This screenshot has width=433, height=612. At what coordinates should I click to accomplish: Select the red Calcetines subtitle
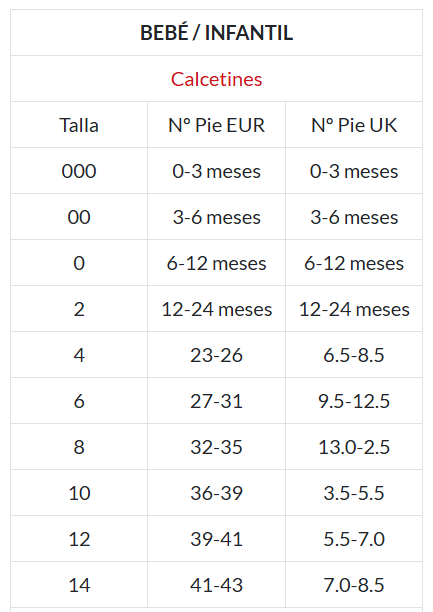(216, 79)
